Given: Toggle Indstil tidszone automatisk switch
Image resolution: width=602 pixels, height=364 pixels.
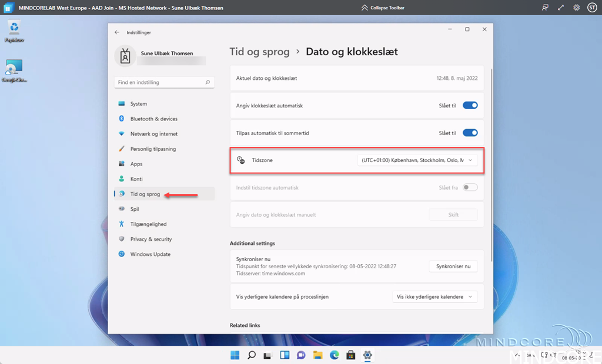Looking at the screenshot, I should tap(470, 188).
